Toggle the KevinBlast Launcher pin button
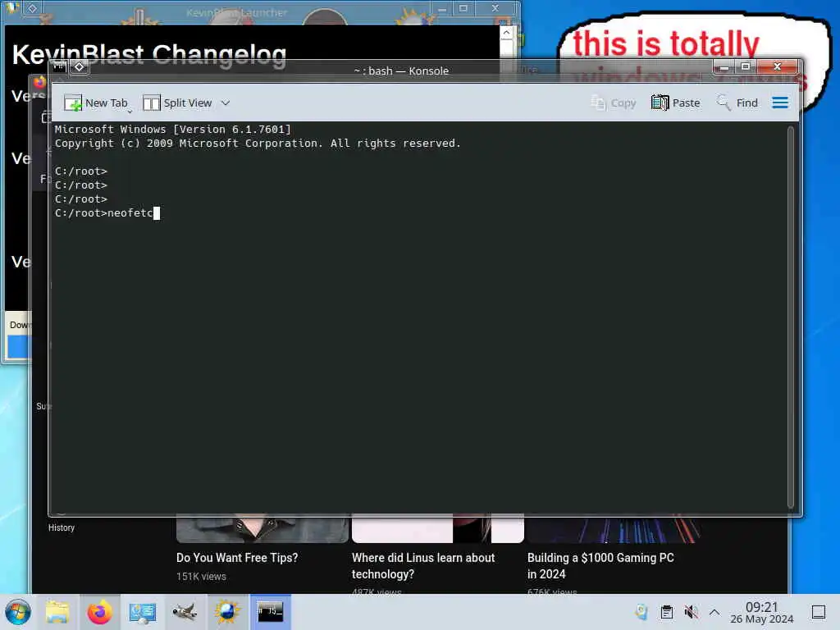The height and width of the screenshot is (630, 840). pyautogui.click(x=32, y=8)
